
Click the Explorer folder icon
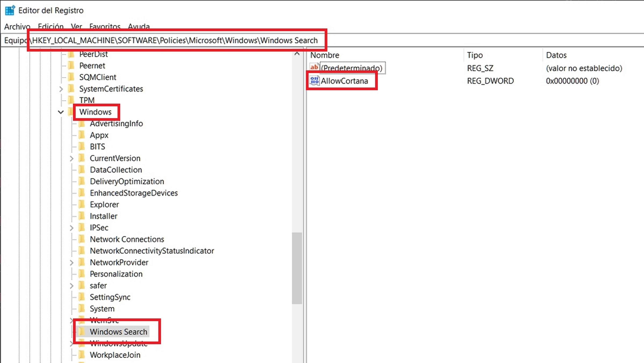(82, 205)
